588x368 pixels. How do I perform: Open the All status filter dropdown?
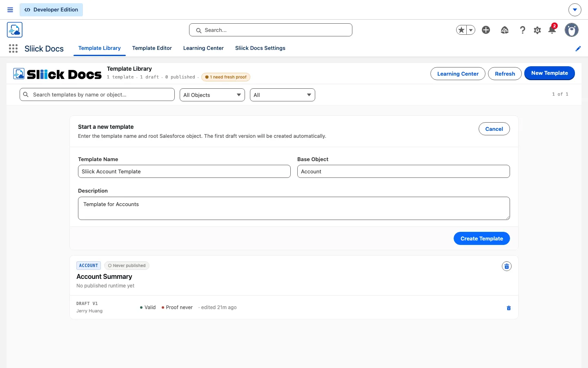tap(283, 95)
